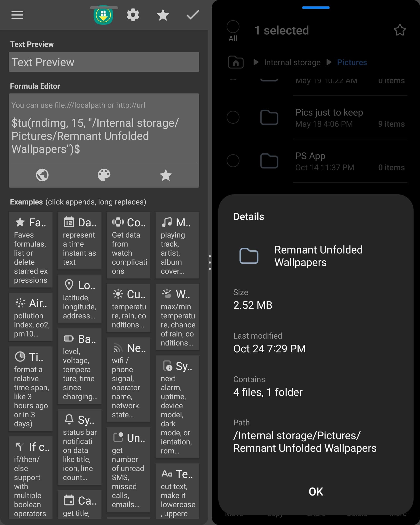Open the Text cut lowercase example card
This screenshot has width=420, height=525.
(x=177, y=491)
